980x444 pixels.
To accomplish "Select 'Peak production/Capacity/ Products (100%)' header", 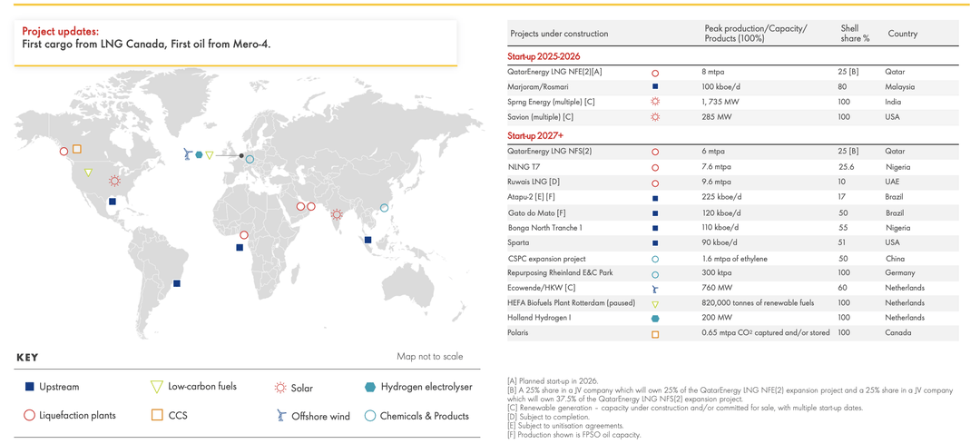I will pos(756,34).
